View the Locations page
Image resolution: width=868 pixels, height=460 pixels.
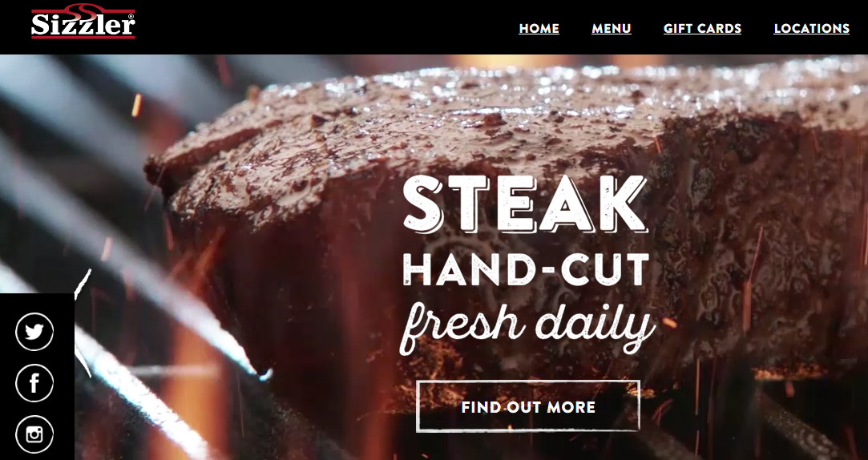(812, 29)
